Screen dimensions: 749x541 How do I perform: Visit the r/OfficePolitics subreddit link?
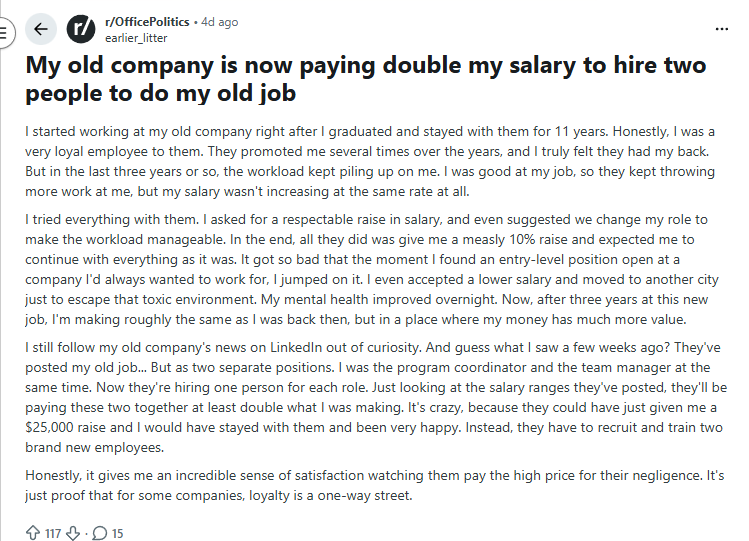148,21
